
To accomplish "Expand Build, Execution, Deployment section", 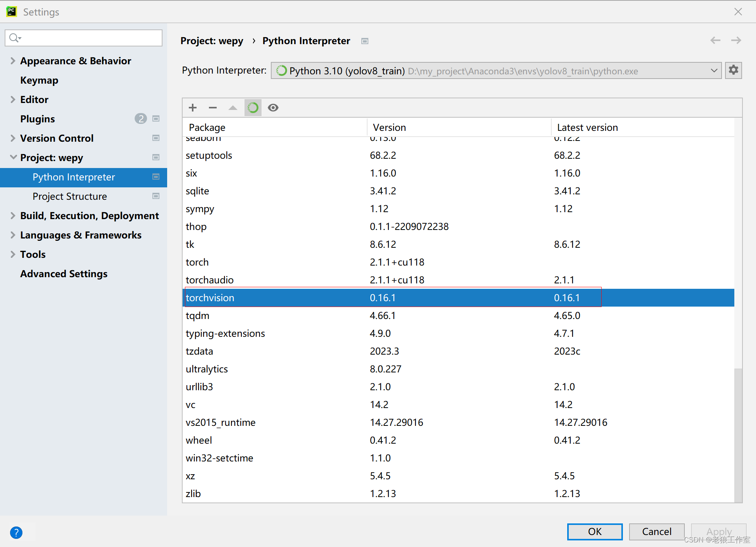I will pyautogui.click(x=13, y=216).
